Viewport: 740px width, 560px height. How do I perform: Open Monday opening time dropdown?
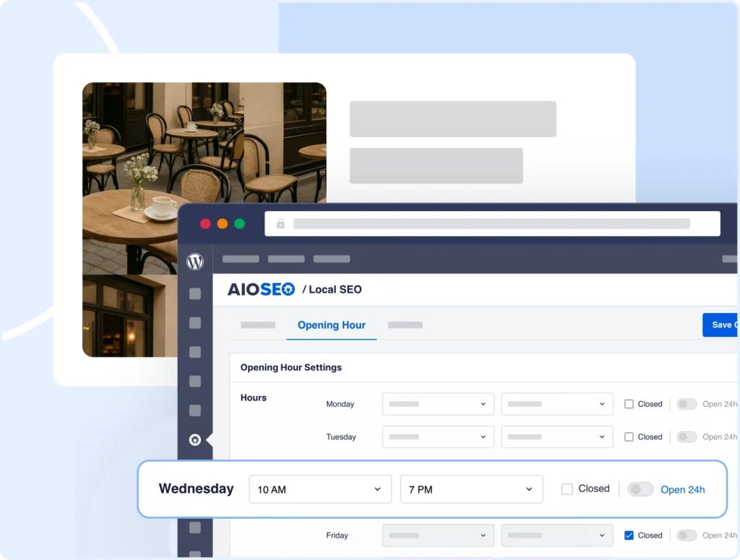click(438, 404)
